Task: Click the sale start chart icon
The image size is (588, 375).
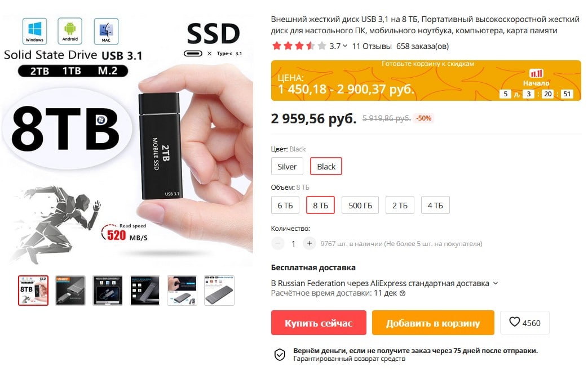Action: [x=536, y=73]
